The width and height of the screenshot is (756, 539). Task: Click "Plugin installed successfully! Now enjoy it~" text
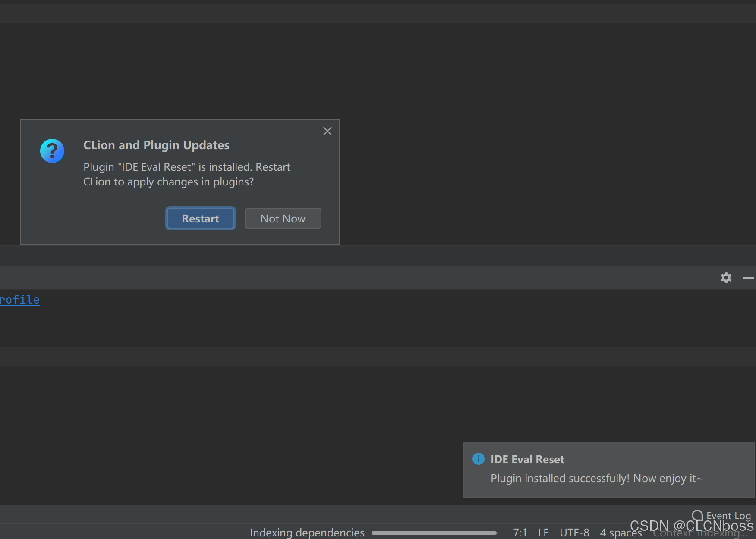(x=597, y=478)
